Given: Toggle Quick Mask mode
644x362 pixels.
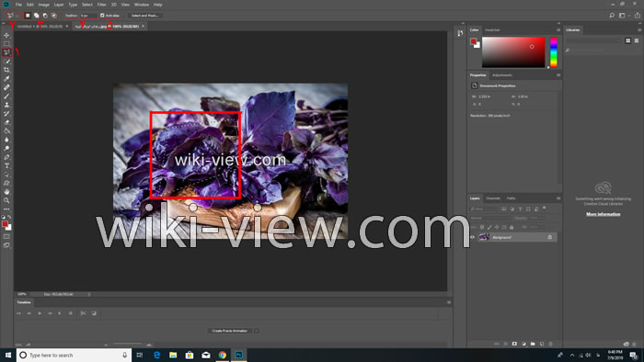Looking at the screenshot, I should (x=6, y=236).
